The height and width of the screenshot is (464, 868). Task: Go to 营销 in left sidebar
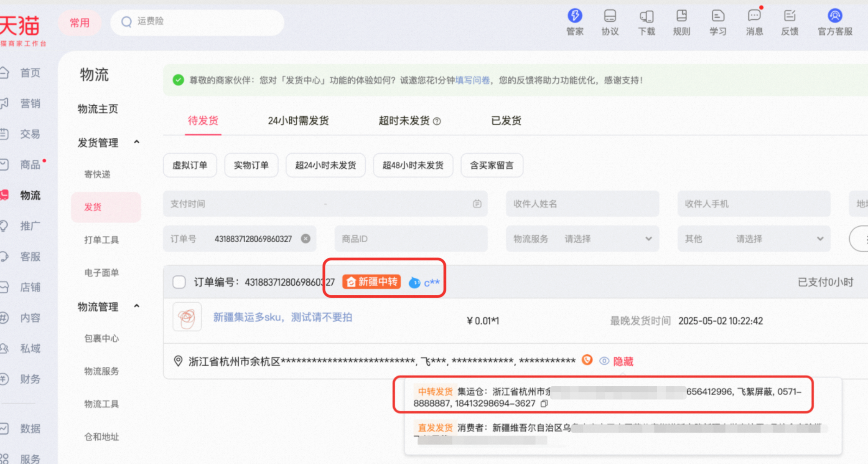pos(30,103)
